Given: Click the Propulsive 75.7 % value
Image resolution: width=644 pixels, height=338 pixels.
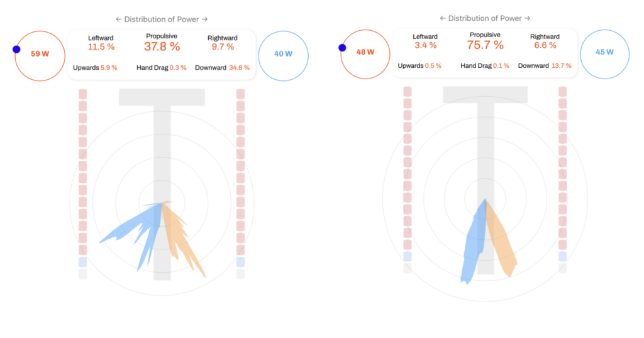Looking at the screenshot, I should (486, 45).
